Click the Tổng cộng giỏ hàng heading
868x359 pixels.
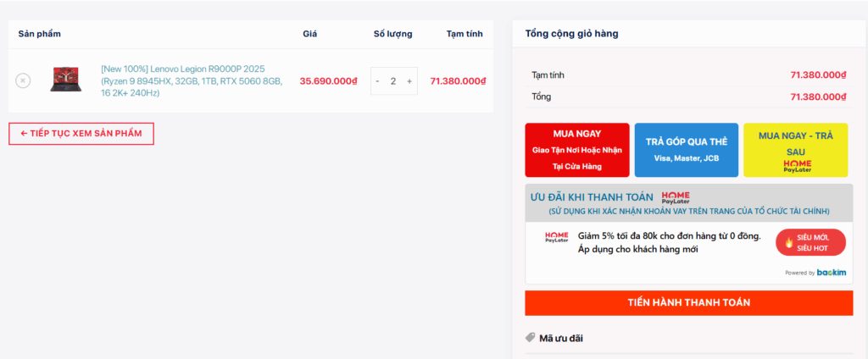coord(572,34)
